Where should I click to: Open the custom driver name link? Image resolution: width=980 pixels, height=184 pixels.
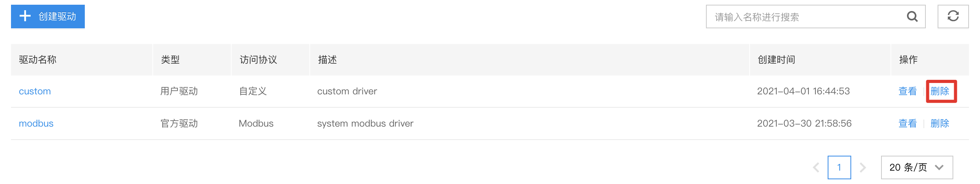click(x=35, y=91)
